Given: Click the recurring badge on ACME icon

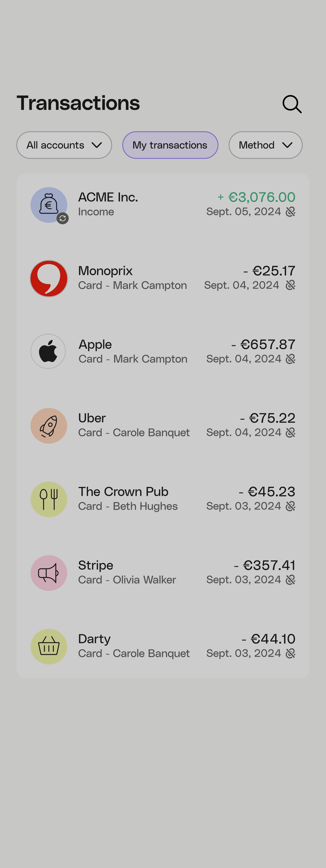Looking at the screenshot, I should click(x=62, y=218).
